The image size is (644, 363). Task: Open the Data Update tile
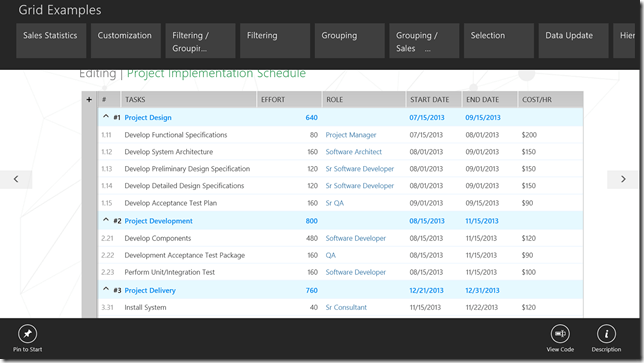[x=573, y=41]
